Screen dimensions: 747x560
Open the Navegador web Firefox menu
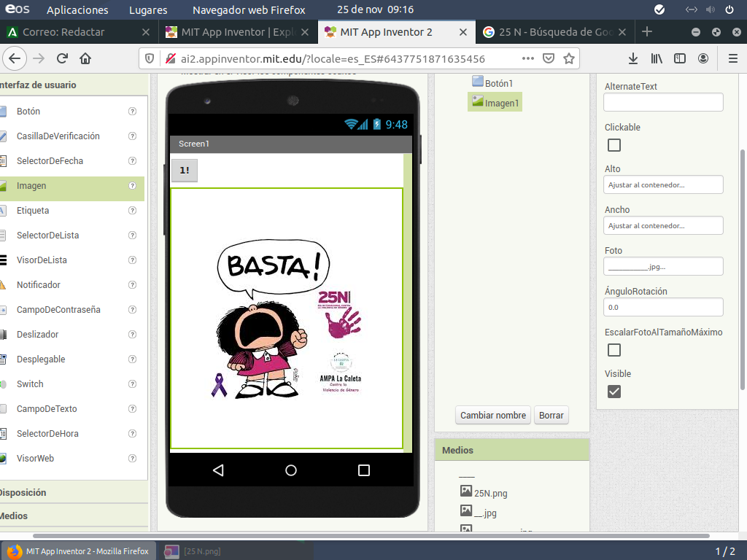tap(249, 10)
